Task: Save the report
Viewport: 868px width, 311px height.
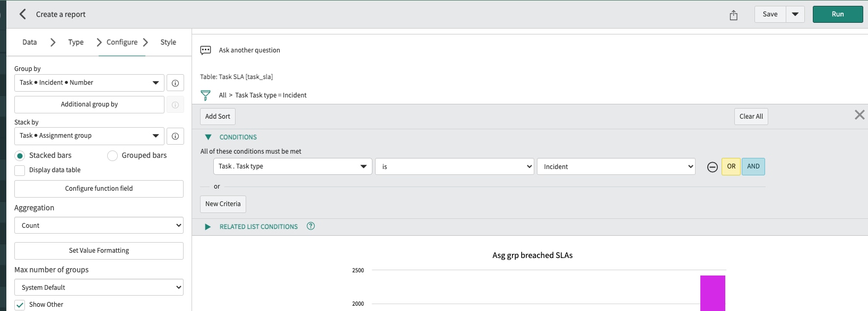Action: point(770,14)
